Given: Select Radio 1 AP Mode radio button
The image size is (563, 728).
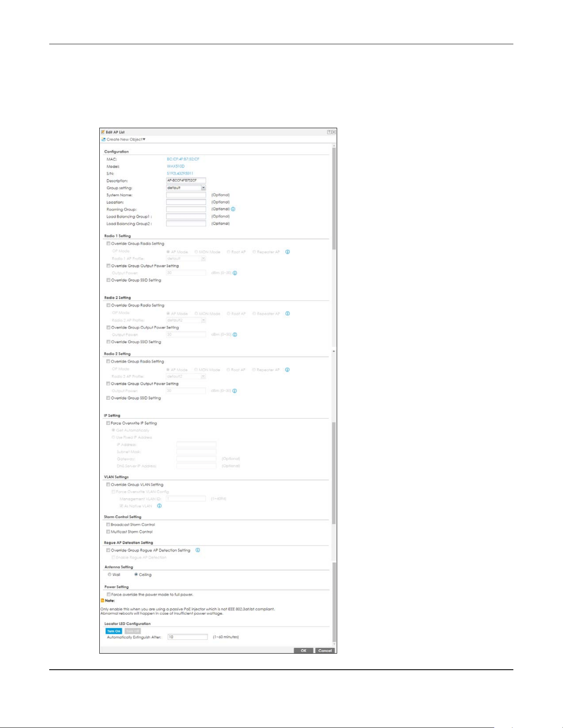Looking at the screenshot, I should [x=168, y=252].
